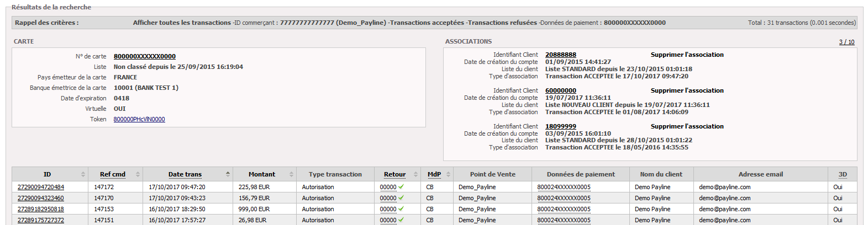Sort by Ref cmd column arrows
This screenshot has width=868, height=225.
tap(138, 174)
